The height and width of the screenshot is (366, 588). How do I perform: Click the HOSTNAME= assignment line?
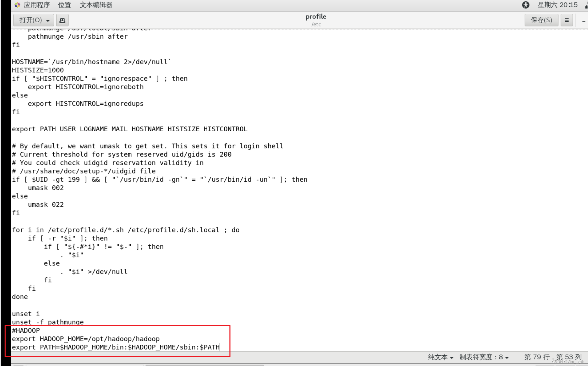pos(91,62)
